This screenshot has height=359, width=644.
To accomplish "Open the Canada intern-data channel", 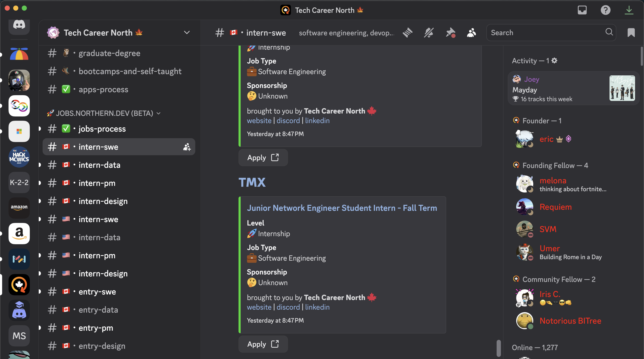I will [119, 165].
